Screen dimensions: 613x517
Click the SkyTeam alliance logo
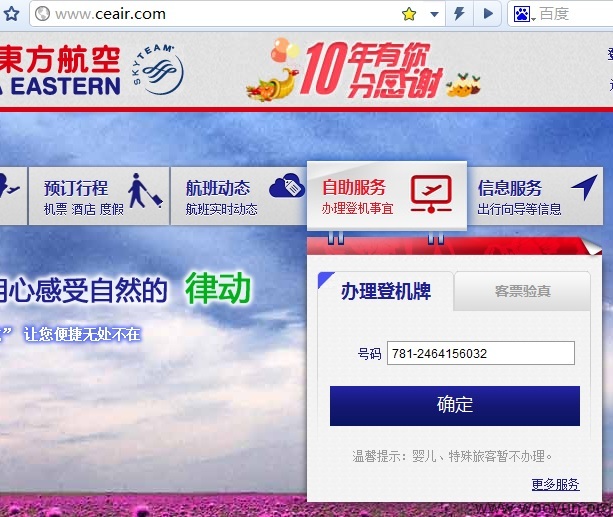(x=158, y=69)
